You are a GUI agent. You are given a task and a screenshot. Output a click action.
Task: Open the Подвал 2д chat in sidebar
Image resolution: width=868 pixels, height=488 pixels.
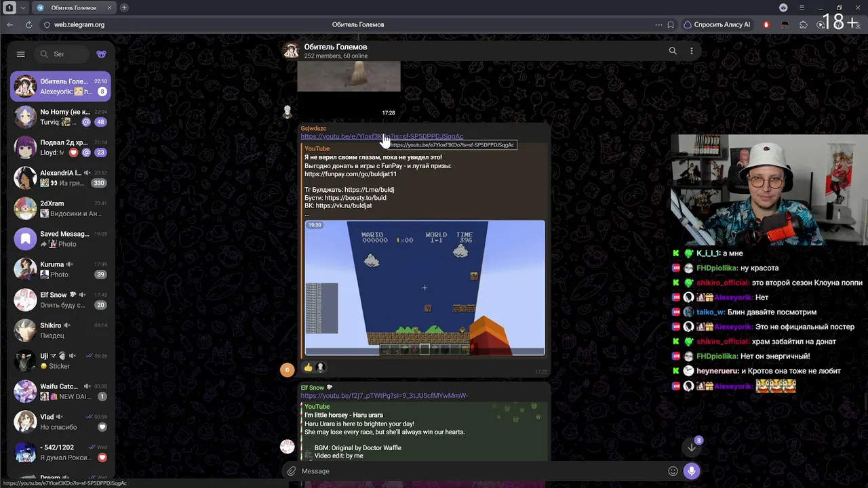[x=61, y=148]
